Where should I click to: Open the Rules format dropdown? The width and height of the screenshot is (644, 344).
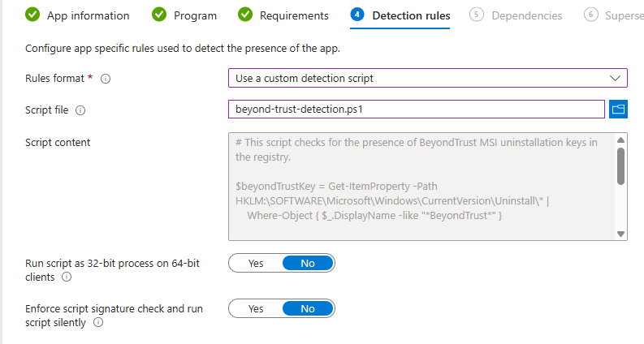(x=427, y=78)
